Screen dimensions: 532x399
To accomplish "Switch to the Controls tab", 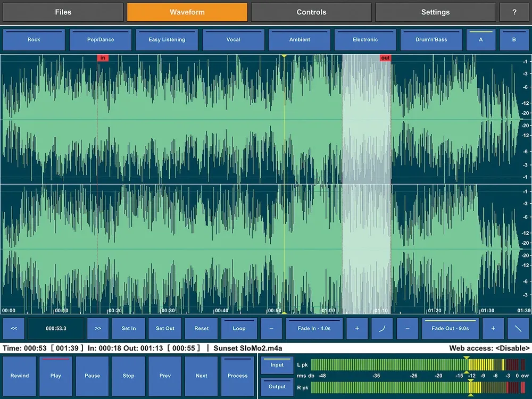I will click(311, 12).
